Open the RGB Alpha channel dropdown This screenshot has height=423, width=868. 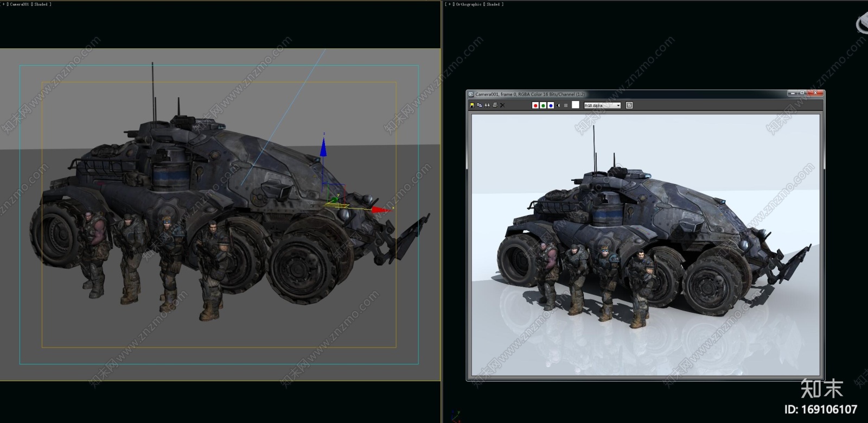point(602,105)
